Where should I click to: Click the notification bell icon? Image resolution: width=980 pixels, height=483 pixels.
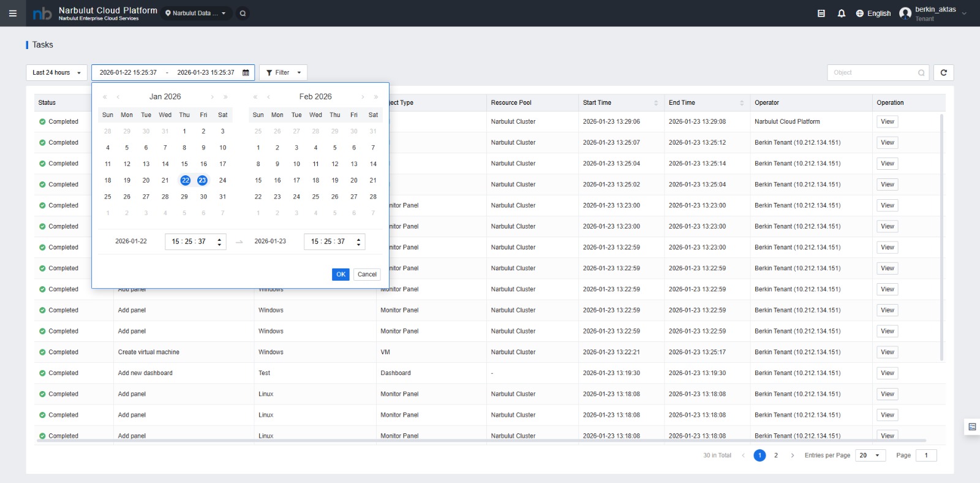[x=842, y=13]
